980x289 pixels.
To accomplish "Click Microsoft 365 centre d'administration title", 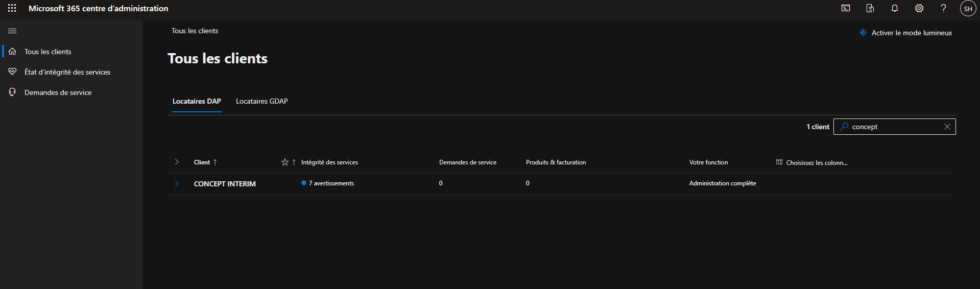I will click(98, 8).
